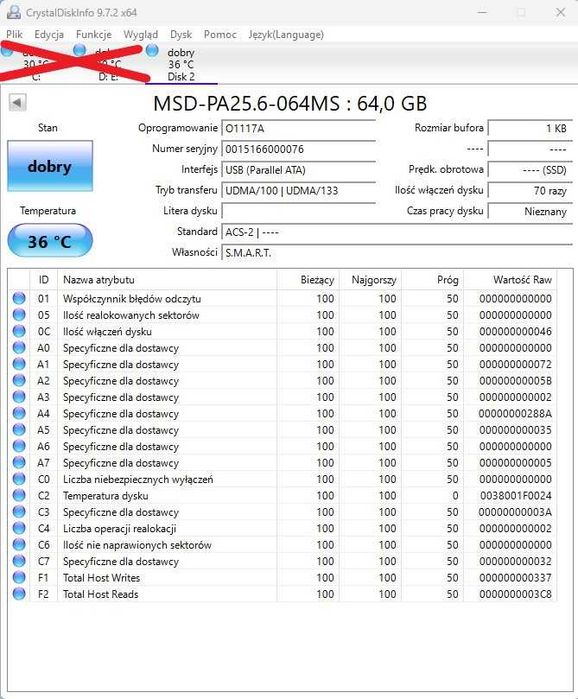This screenshot has height=699, width=578.
Task: Open the Język(Language) menu
Action: (x=286, y=34)
